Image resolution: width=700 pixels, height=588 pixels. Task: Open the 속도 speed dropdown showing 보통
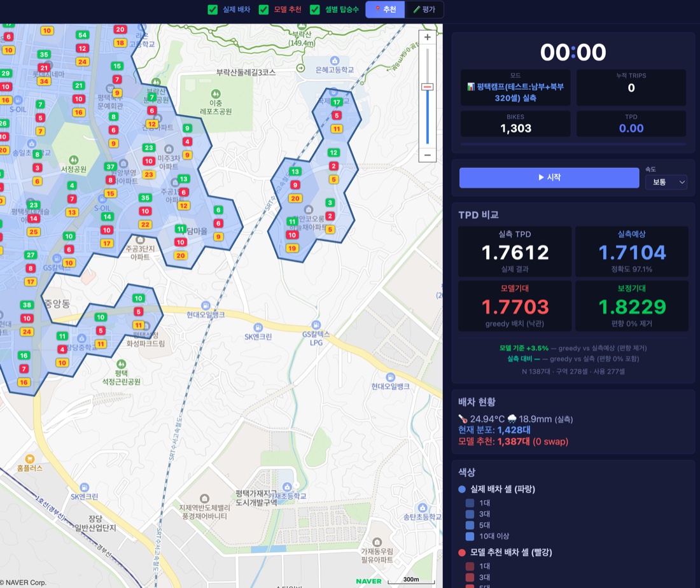tap(666, 182)
